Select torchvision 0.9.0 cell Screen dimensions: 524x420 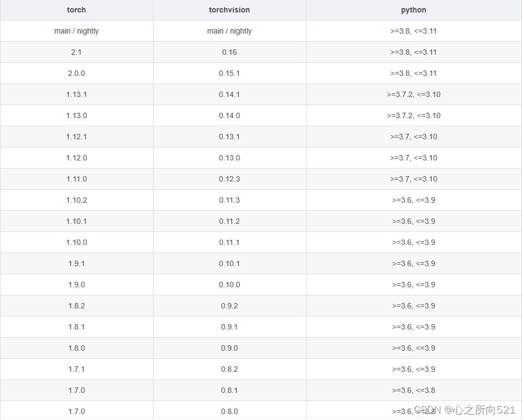coord(229,348)
